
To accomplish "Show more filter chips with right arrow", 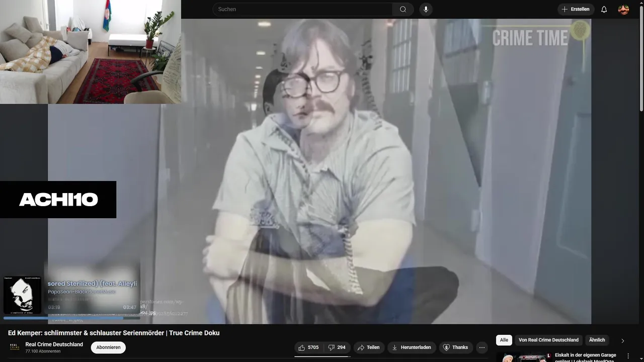I will (x=622, y=340).
